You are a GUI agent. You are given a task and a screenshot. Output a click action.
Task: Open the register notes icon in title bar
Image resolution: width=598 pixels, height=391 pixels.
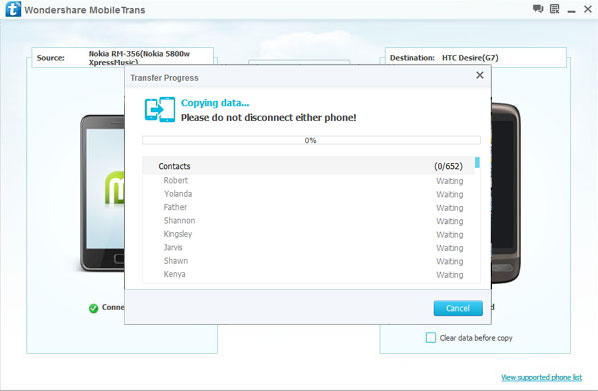point(554,9)
